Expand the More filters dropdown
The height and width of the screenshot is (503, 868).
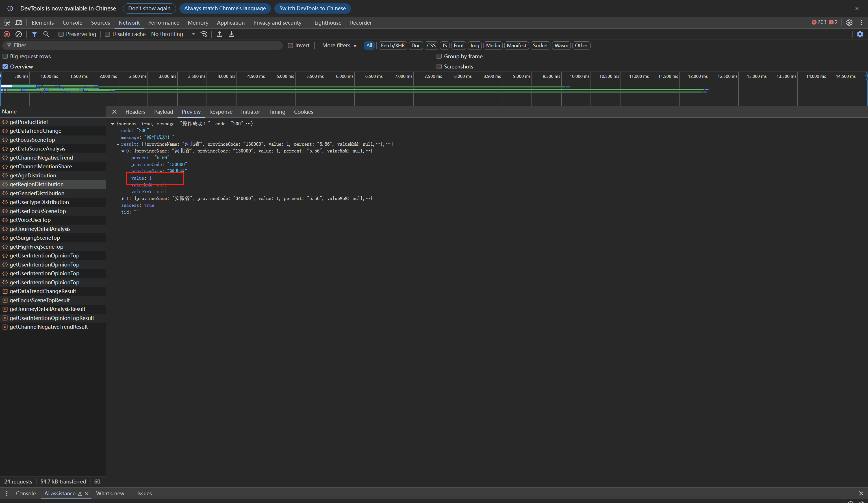pyautogui.click(x=339, y=46)
